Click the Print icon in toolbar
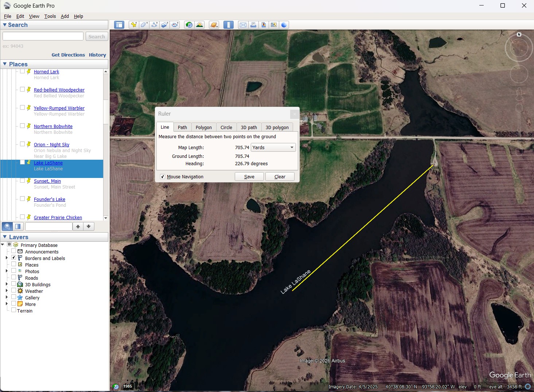This screenshot has width=534, height=392. point(253,25)
